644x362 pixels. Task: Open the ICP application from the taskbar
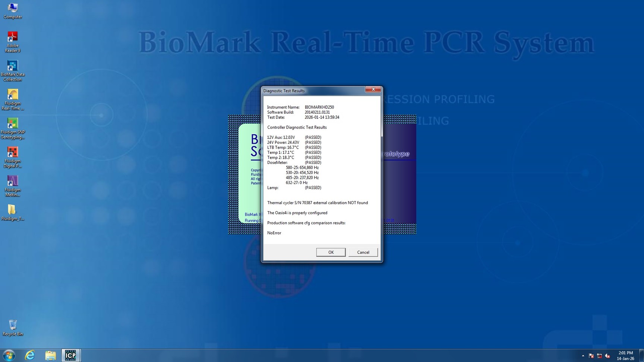coord(70,355)
